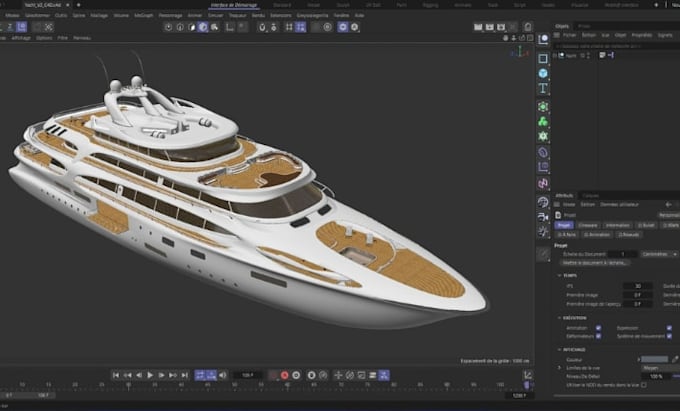This screenshot has width=680, height=411.
Task: Switch to the Attributs tab
Action: coord(564,196)
